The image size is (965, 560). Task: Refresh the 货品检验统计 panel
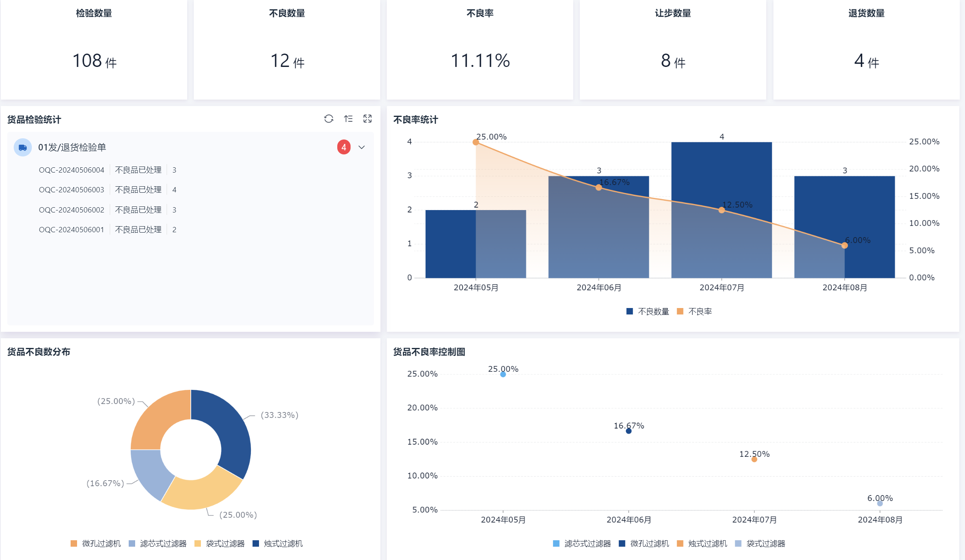[329, 119]
